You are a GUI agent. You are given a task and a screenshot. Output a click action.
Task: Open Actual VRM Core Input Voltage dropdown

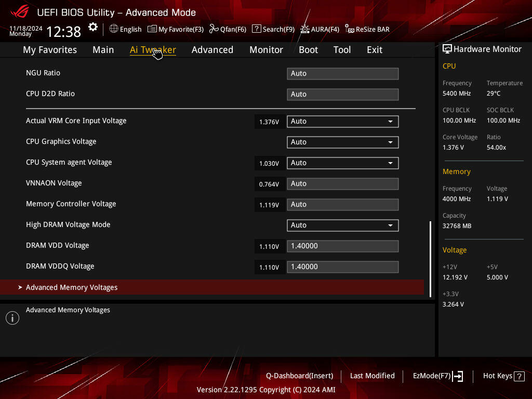coord(343,122)
